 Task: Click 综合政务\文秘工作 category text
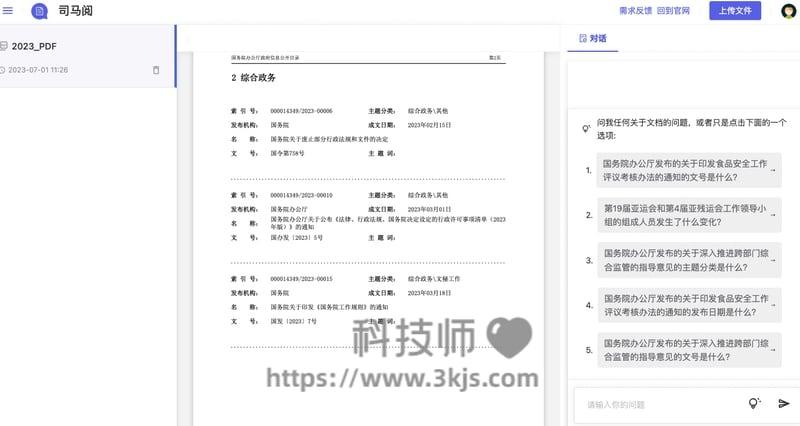tap(434, 279)
